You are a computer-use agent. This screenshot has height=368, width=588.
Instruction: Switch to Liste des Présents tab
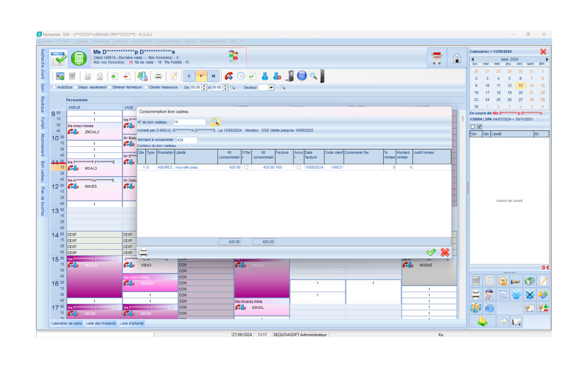(101, 323)
